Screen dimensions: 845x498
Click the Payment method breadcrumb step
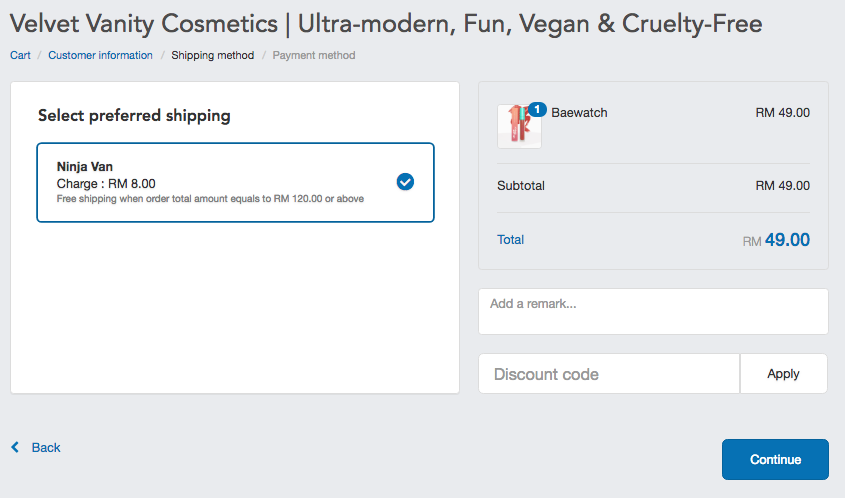tap(314, 55)
